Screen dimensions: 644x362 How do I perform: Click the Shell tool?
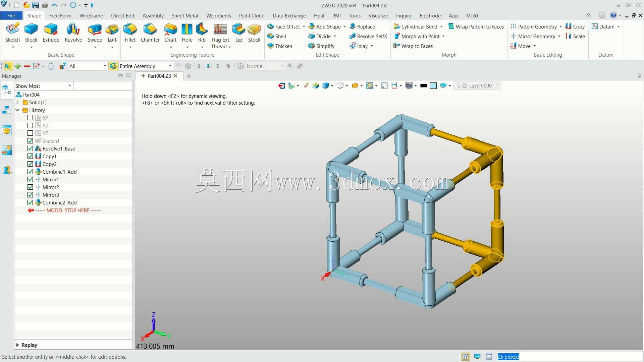coord(277,36)
